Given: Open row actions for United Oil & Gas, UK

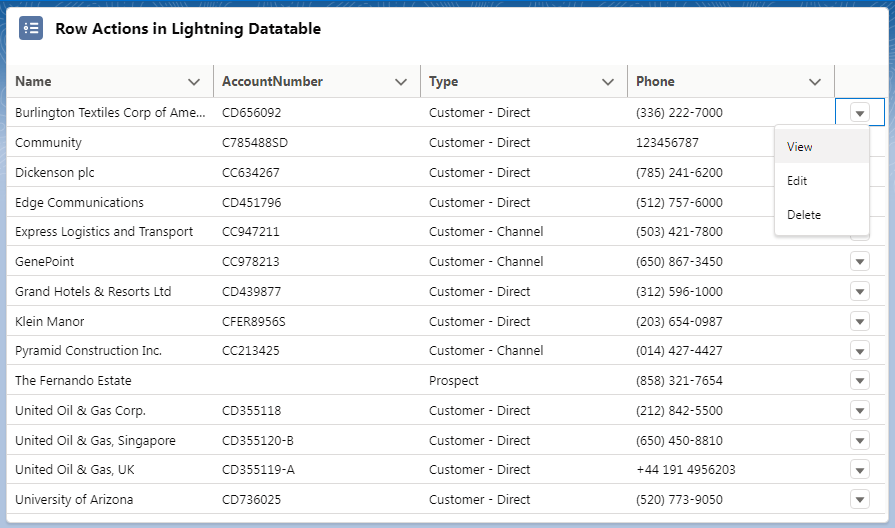Looking at the screenshot, I should pos(860,470).
